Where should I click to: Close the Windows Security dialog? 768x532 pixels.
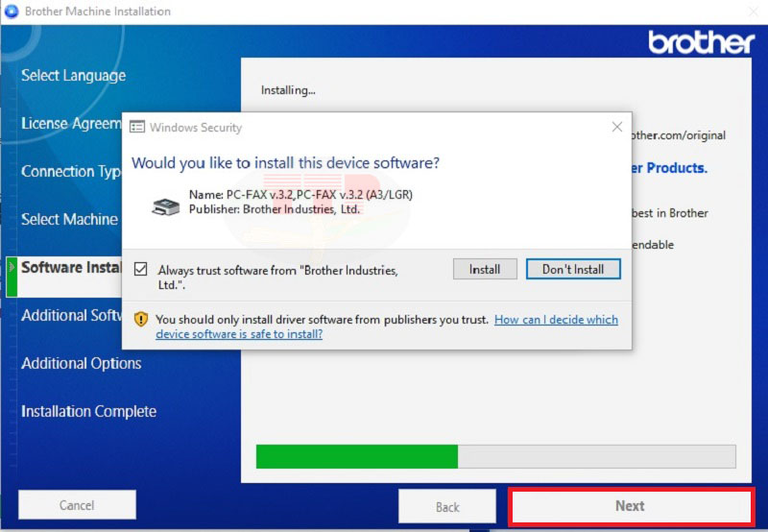pyautogui.click(x=616, y=127)
